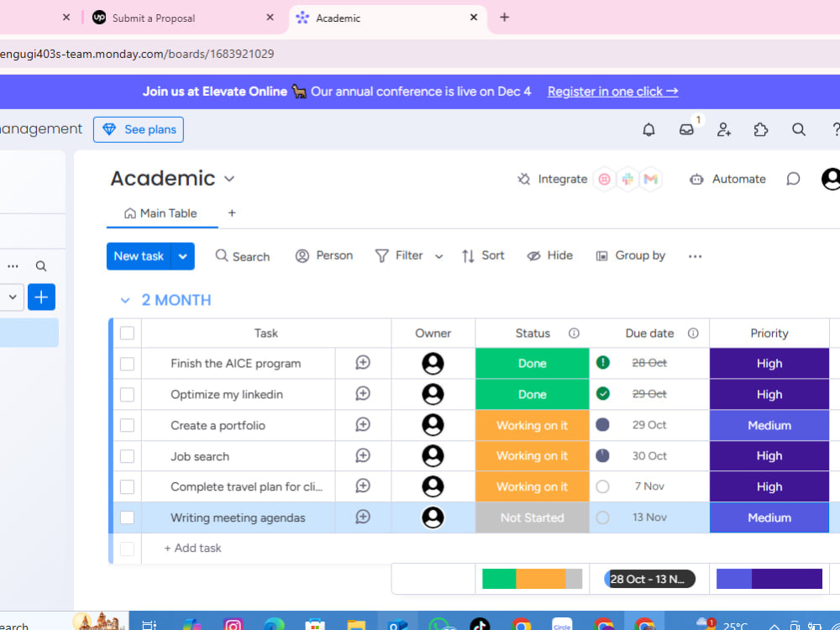This screenshot has height=630, width=840.
Task: Click the Automate button
Action: (727, 179)
